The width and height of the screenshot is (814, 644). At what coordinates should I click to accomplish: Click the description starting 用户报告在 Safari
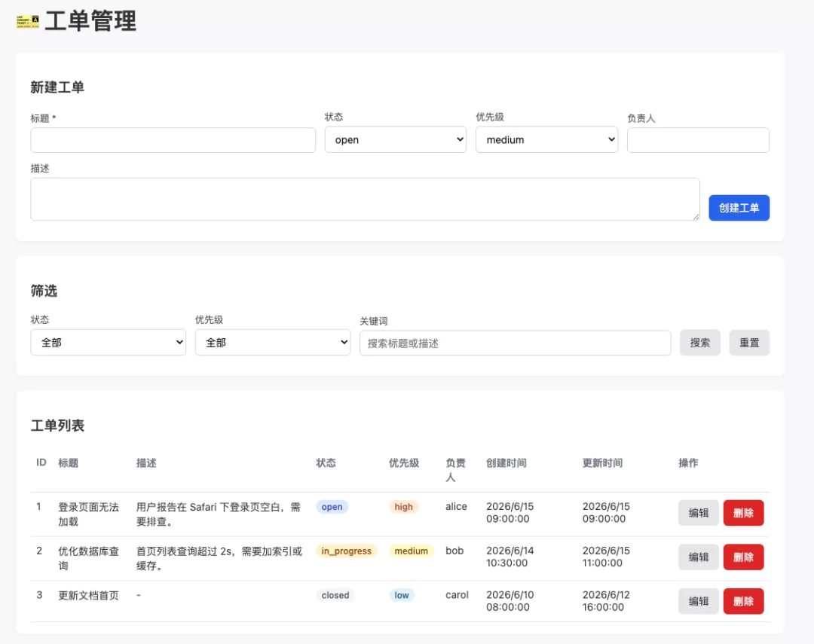[x=218, y=514]
